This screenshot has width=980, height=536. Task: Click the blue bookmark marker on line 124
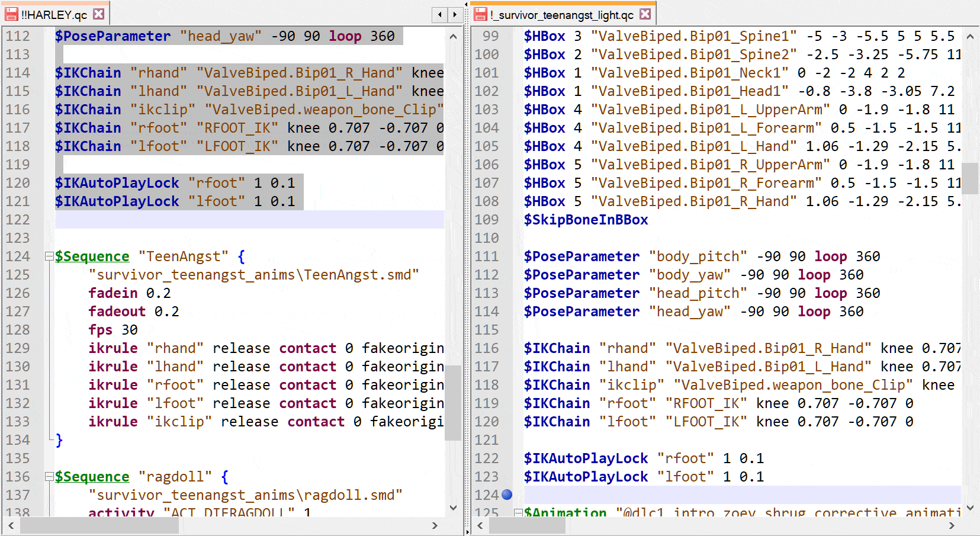pos(507,495)
